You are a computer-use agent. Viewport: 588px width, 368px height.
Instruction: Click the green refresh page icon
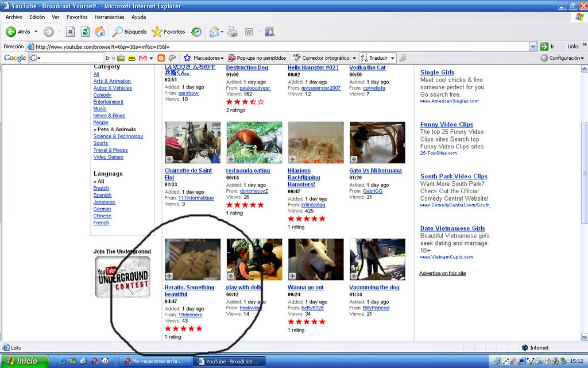[85, 32]
